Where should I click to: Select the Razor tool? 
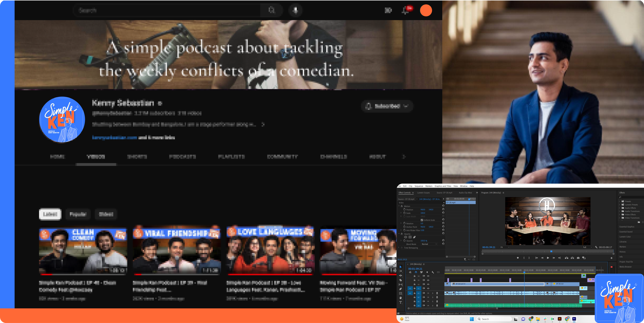pyautogui.click(x=400, y=280)
